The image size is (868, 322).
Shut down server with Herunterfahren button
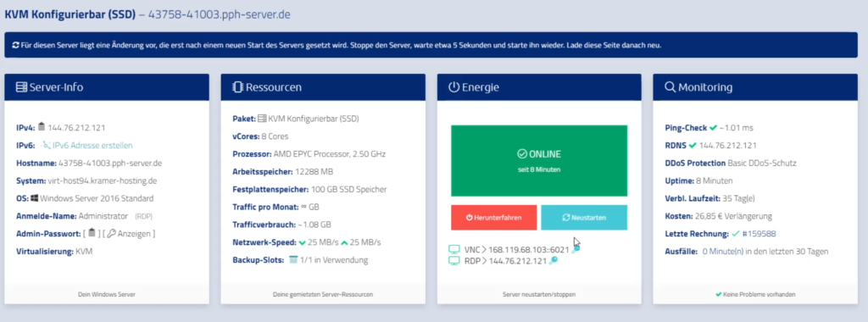click(494, 218)
